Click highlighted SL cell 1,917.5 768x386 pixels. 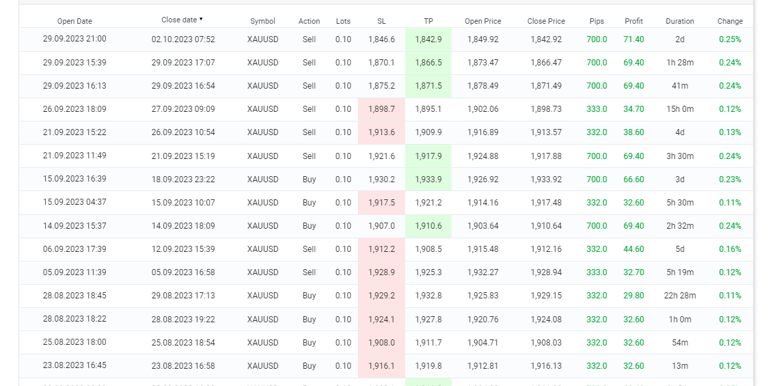tap(382, 202)
